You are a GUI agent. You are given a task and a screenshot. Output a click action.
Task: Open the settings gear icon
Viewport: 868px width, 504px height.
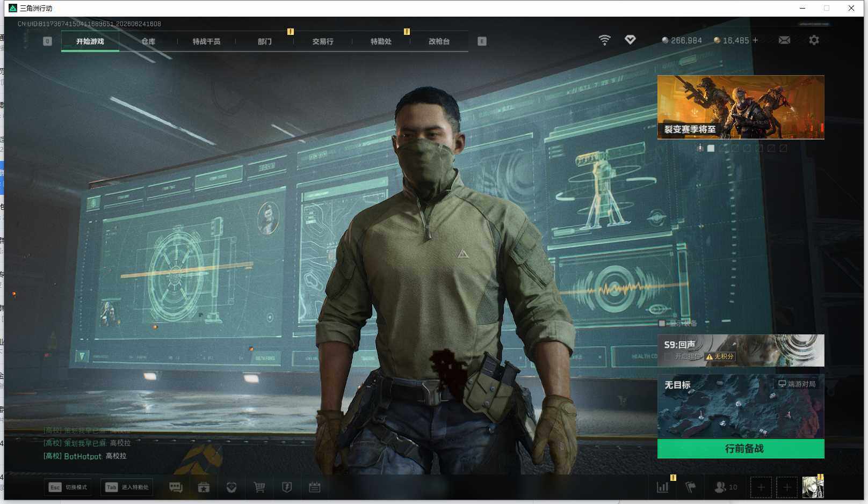814,40
